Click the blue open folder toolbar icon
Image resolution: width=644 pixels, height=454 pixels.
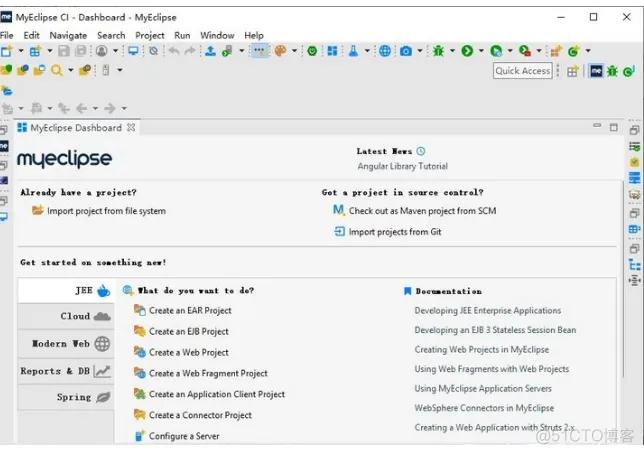point(7,90)
